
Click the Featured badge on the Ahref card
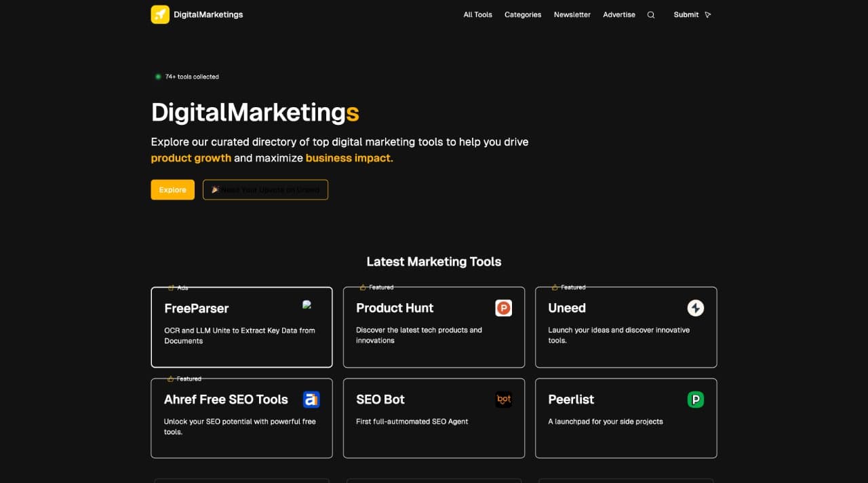coord(184,379)
